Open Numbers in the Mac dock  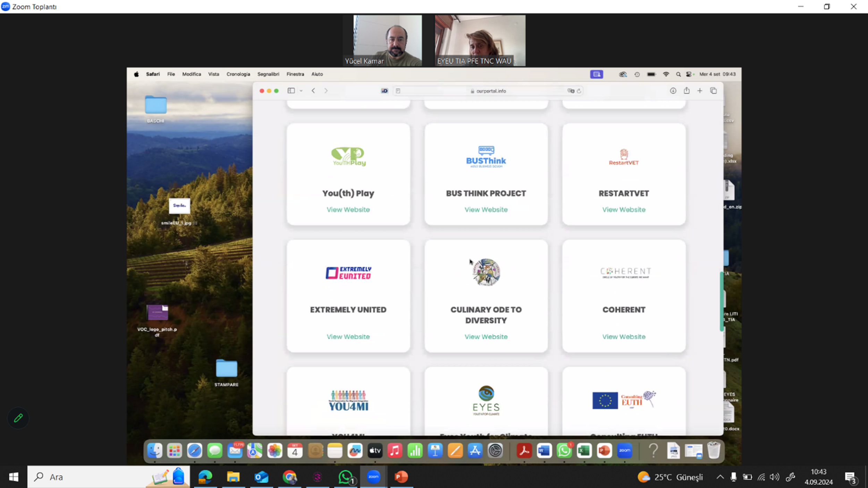point(415,451)
